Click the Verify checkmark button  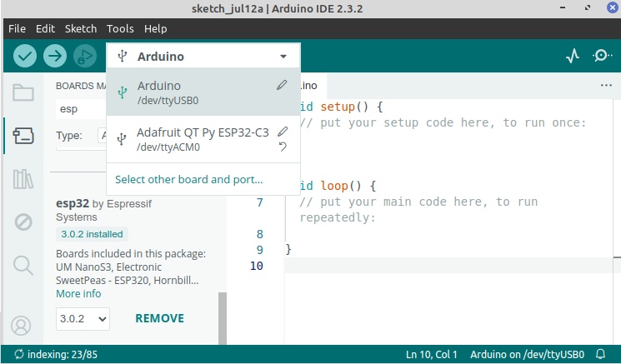click(25, 57)
